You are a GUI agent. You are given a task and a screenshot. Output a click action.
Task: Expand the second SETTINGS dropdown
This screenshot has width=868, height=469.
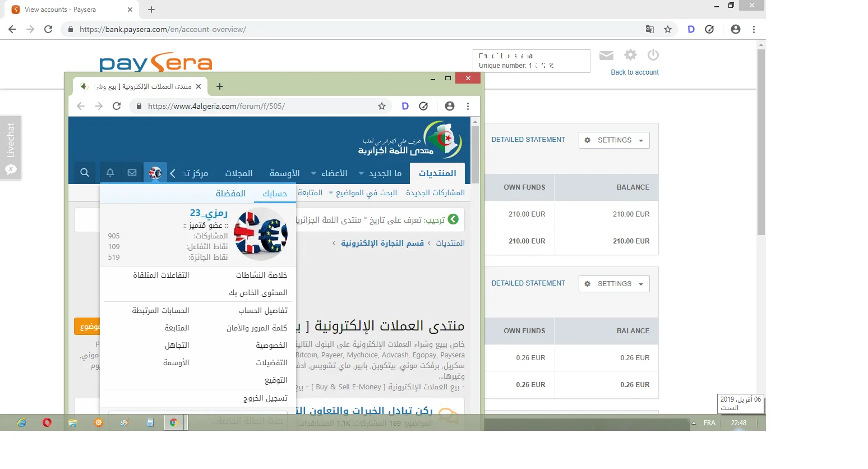(614, 284)
